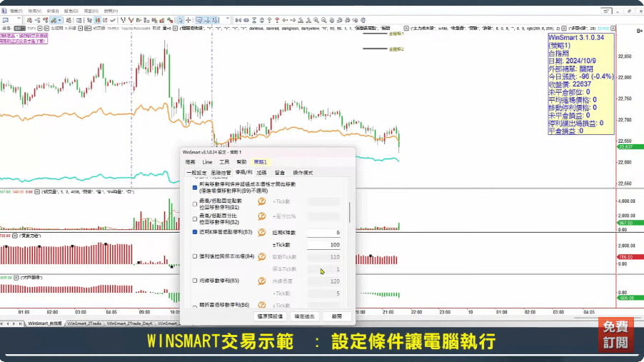Select the pointer cursor tool
This screenshot has width=644, height=362.
(181, 20)
